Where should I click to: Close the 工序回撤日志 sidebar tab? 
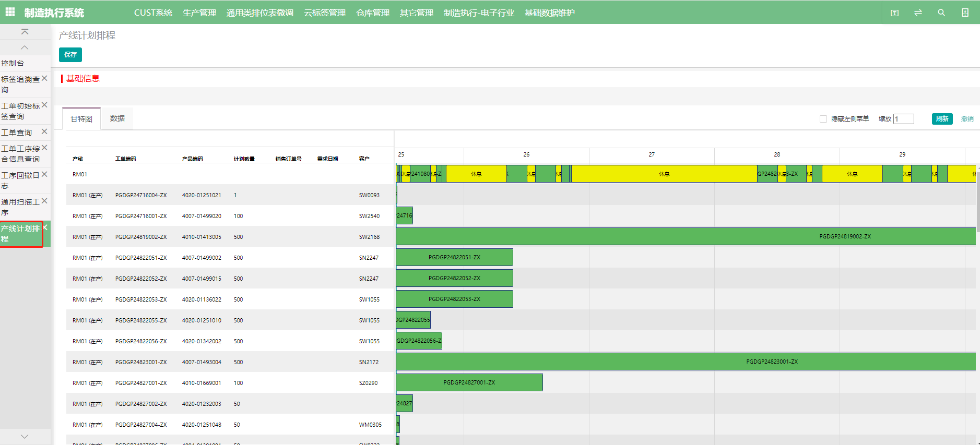[44, 174]
